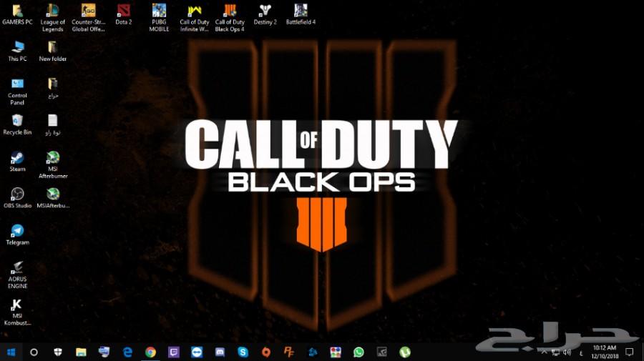Open uTorrent from the taskbar
644x361 pixels.
pyautogui.click(x=405, y=352)
